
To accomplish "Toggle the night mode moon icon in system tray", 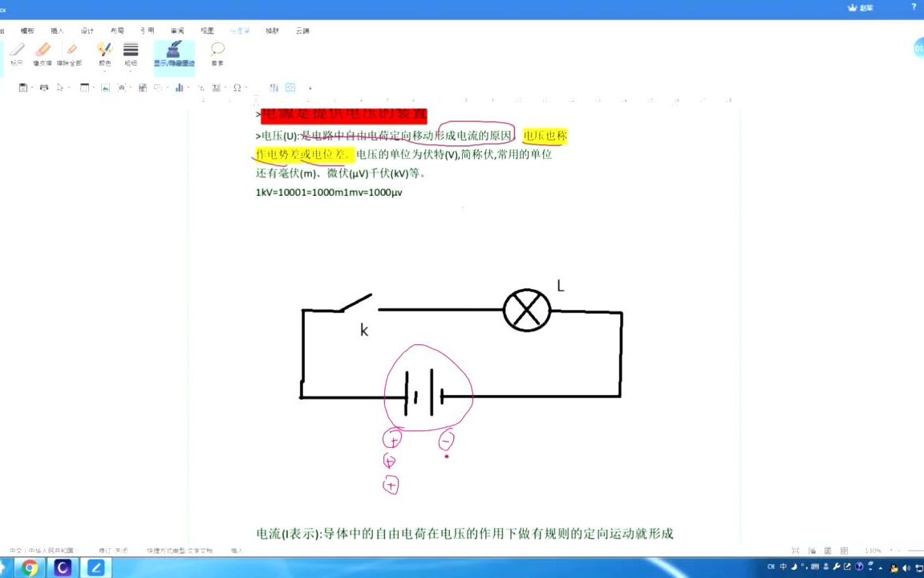I will [x=793, y=567].
